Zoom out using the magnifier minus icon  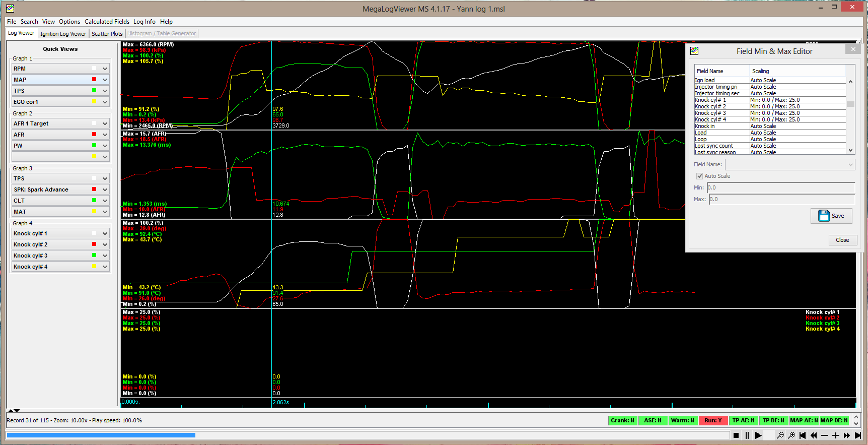[780, 435]
